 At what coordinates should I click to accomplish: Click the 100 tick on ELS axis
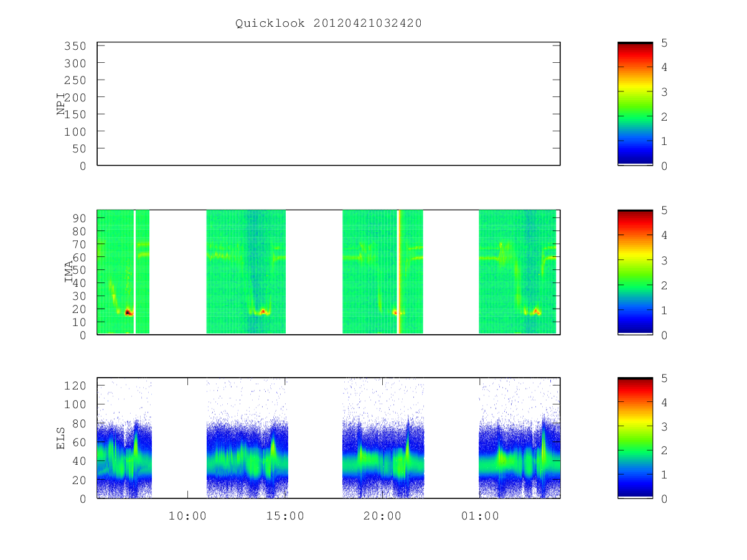(x=74, y=404)
